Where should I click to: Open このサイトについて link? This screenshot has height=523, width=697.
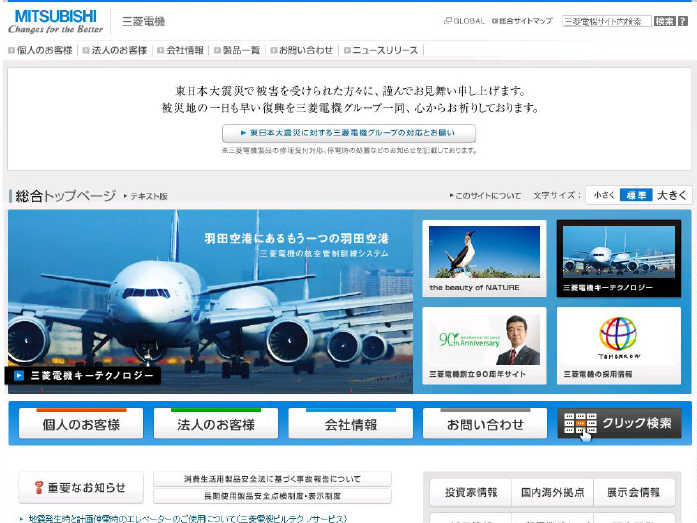[x=485, y=196]
